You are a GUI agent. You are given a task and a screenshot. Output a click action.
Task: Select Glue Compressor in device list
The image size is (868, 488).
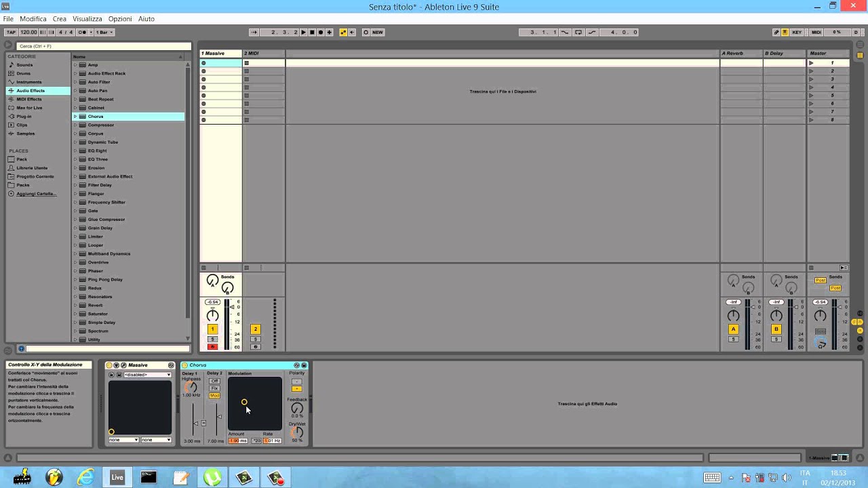tap(106, 220)
